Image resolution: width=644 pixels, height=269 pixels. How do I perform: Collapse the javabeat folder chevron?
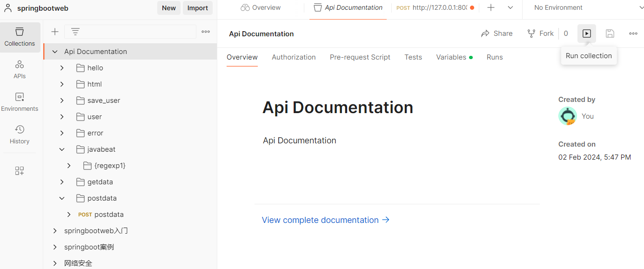tap(62, 149)
